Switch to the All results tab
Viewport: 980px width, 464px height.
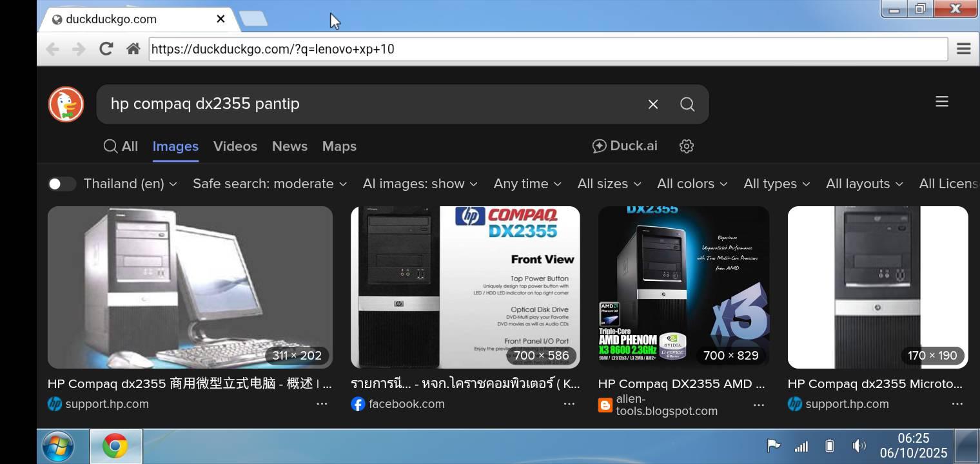pyautogui.click(x=121, y=146)
